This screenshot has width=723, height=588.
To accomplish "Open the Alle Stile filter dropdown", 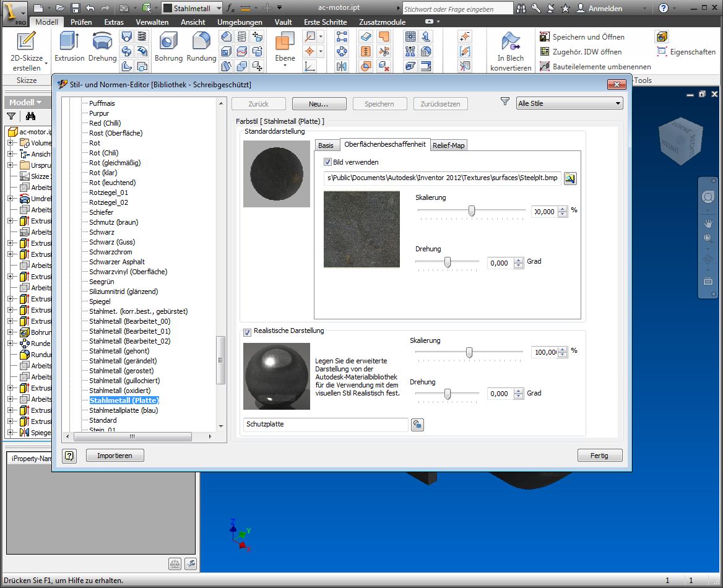I will (x=569, y=103).
